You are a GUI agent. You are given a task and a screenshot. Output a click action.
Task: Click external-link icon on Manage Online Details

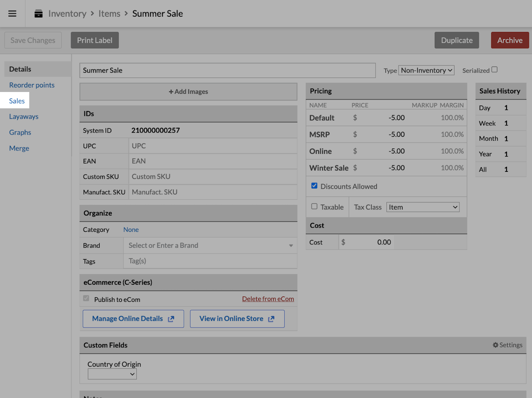pos(171,319)
